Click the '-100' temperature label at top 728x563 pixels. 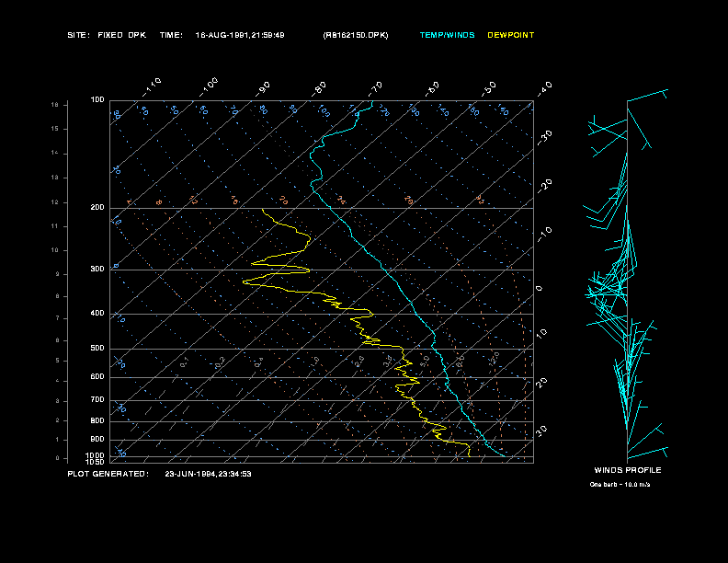tap(209, 87)
